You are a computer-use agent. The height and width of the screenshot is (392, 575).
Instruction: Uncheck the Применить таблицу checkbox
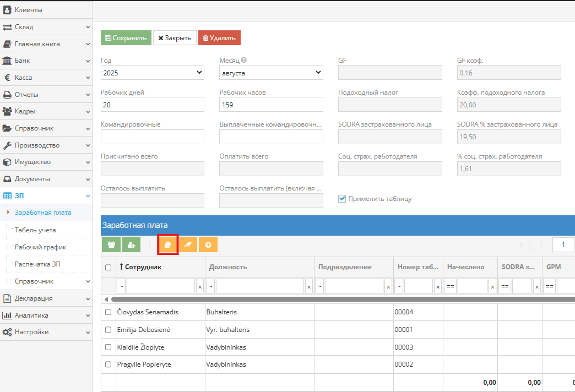(342, 199)
